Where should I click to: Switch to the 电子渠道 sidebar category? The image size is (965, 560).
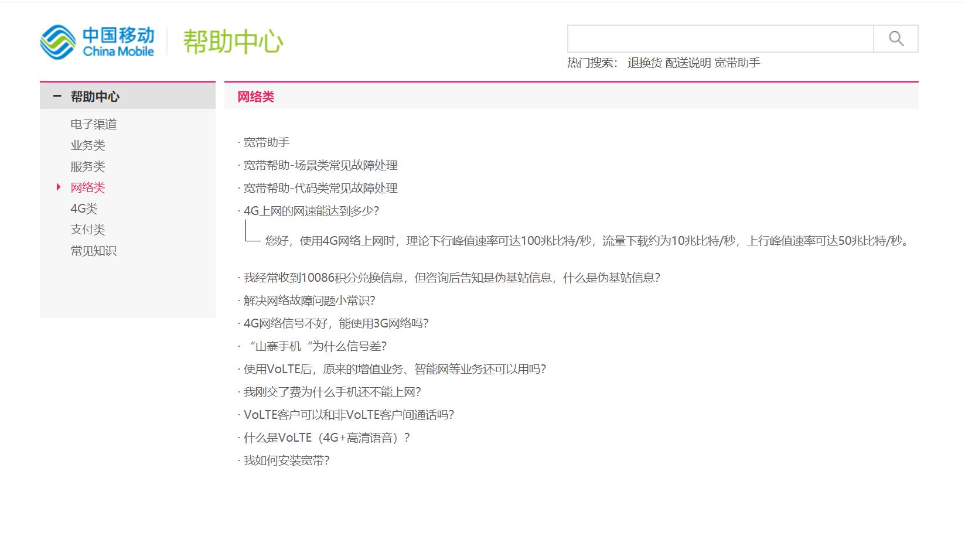[x=94, y=124]
